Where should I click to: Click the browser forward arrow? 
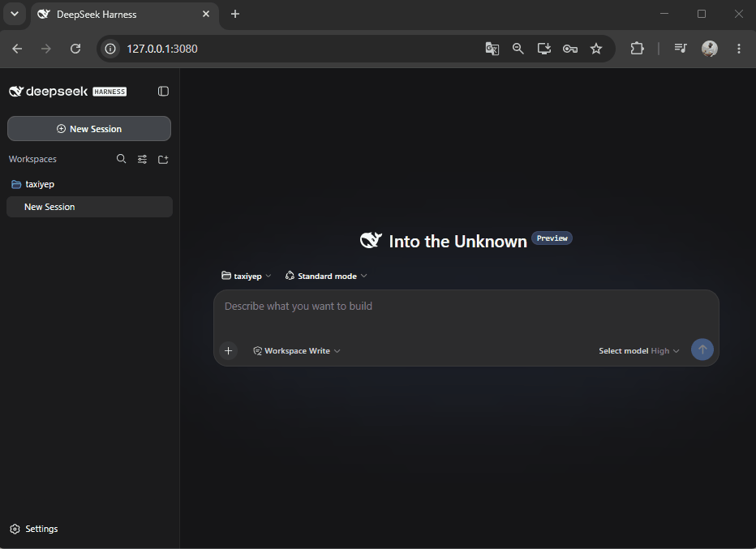pos(46,49)
